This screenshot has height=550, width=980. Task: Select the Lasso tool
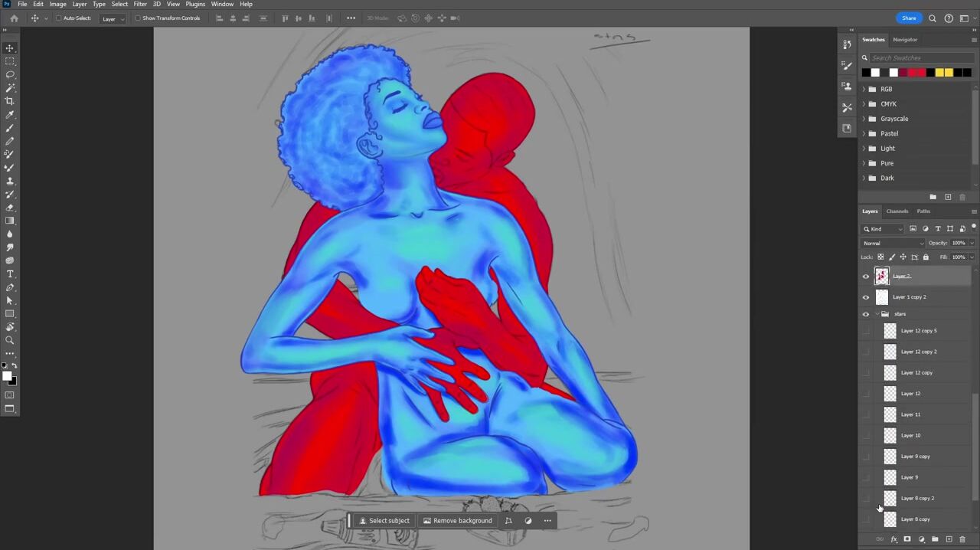[10, 74]
